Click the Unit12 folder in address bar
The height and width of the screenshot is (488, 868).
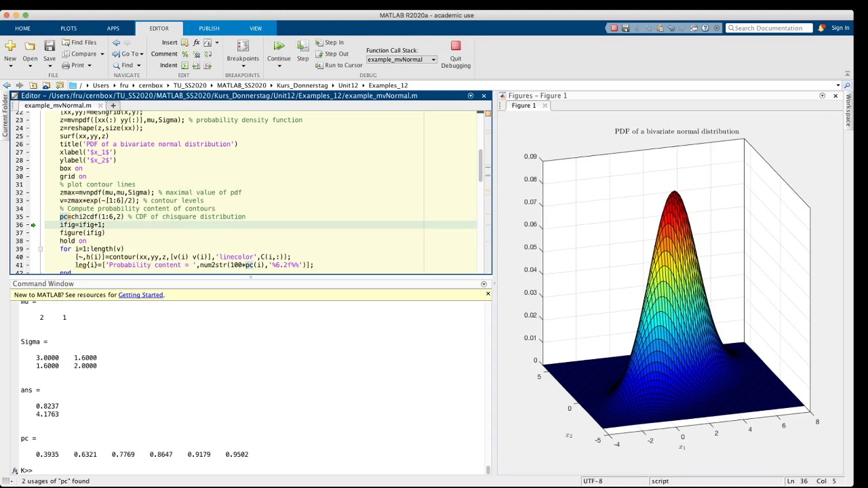point(348,85)
